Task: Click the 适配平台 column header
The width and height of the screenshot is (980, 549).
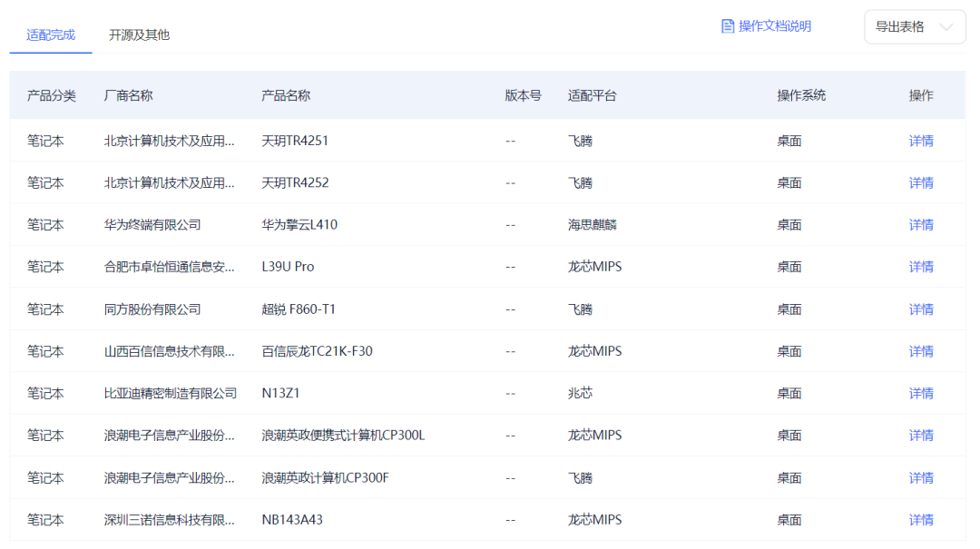Action: click(x=592, y=95)
